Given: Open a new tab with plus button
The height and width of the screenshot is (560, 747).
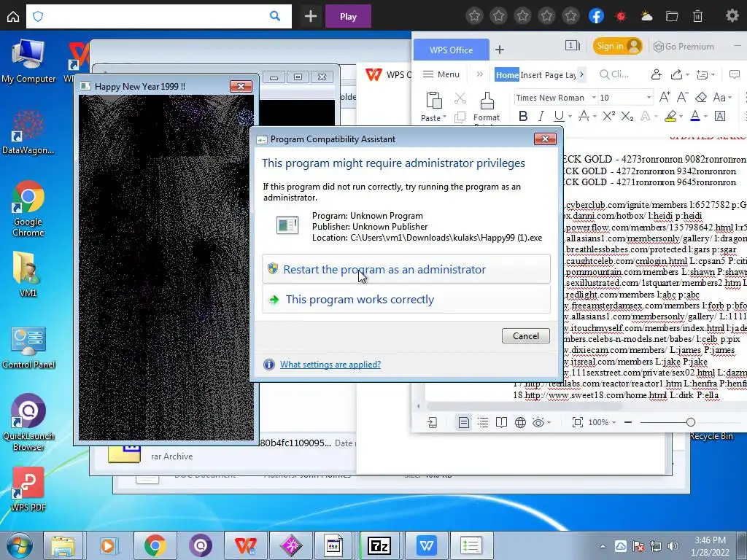Looking at the screenshot, I should pos(311,17).
